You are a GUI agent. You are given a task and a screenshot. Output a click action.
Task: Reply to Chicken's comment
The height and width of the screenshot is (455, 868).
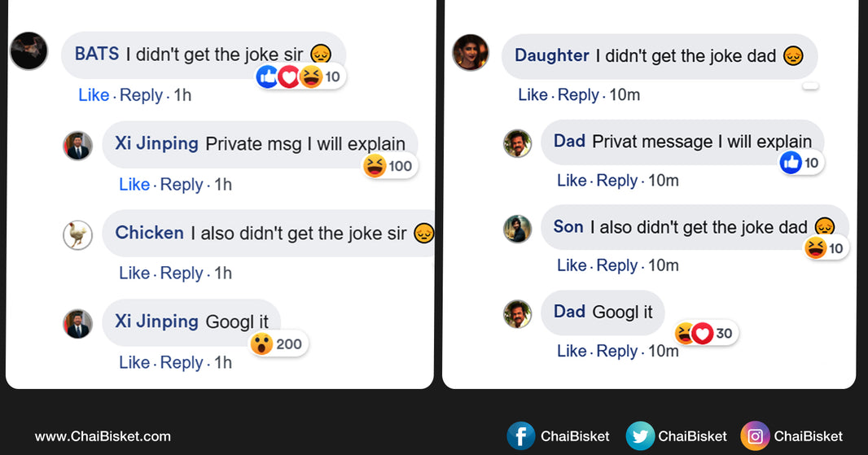coord(181,273)
